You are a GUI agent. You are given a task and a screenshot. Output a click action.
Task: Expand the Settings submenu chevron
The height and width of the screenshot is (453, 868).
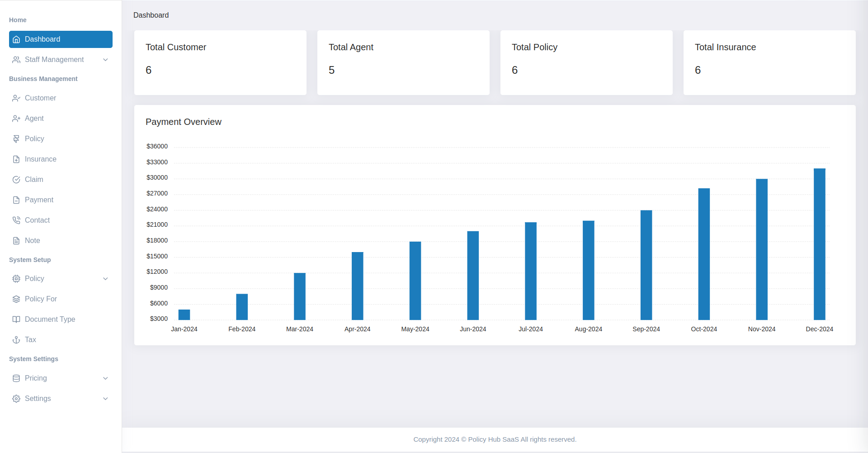(105, 399)
